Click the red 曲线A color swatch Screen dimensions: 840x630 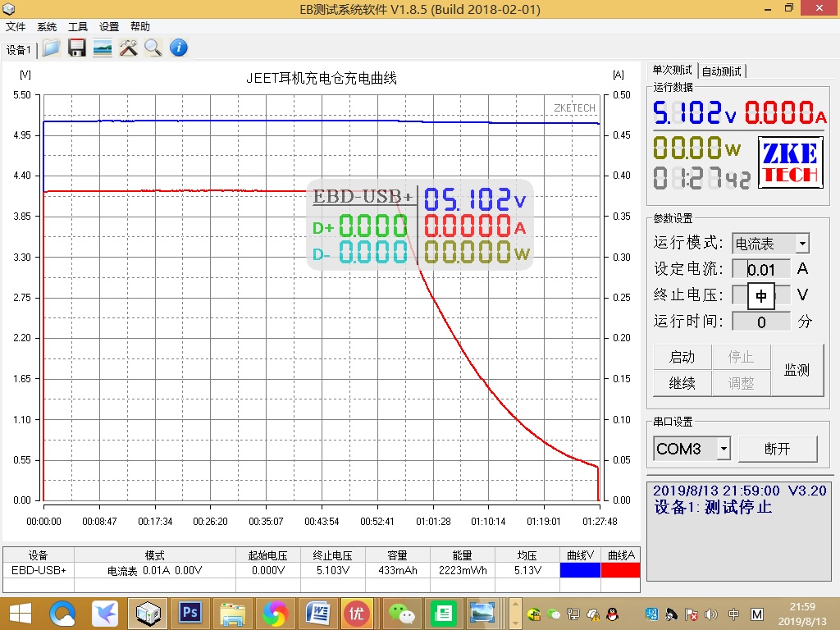tap(620, 570)
